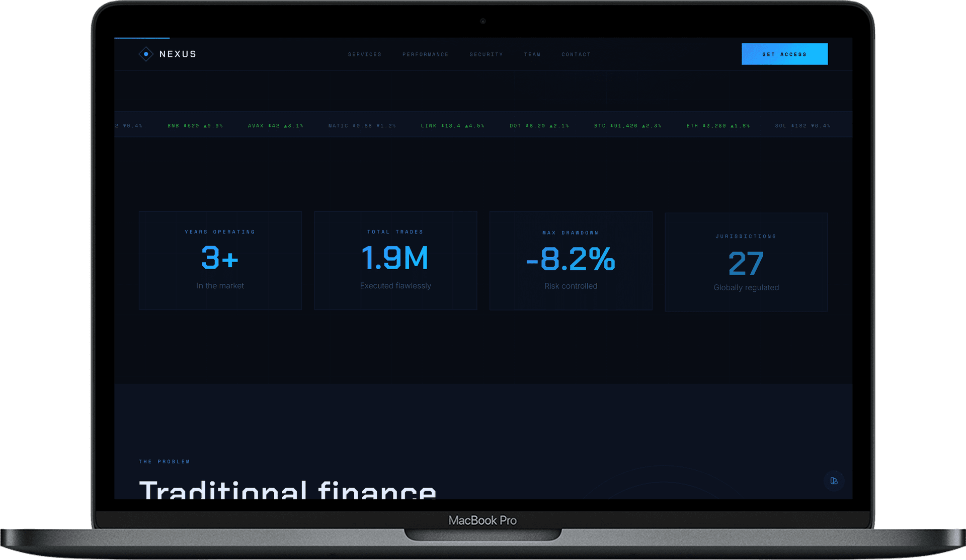Click the 1.9M total trades figure
This screenshot has width=966, height=560.
[x=395, y=258]
